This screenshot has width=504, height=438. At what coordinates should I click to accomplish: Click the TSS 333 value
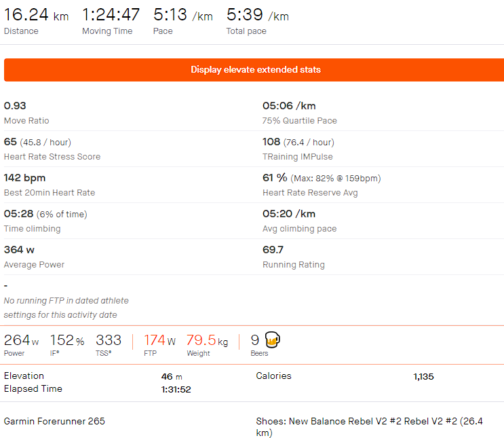109,340
